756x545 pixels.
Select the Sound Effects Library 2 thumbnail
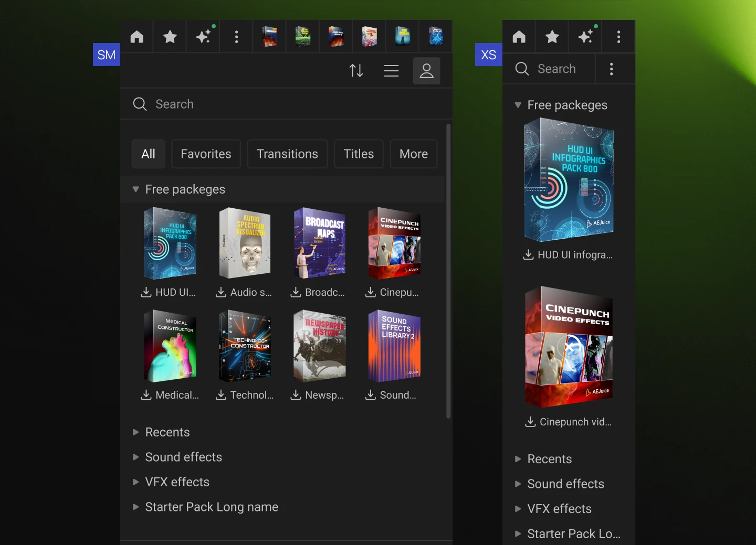[395, 346]
